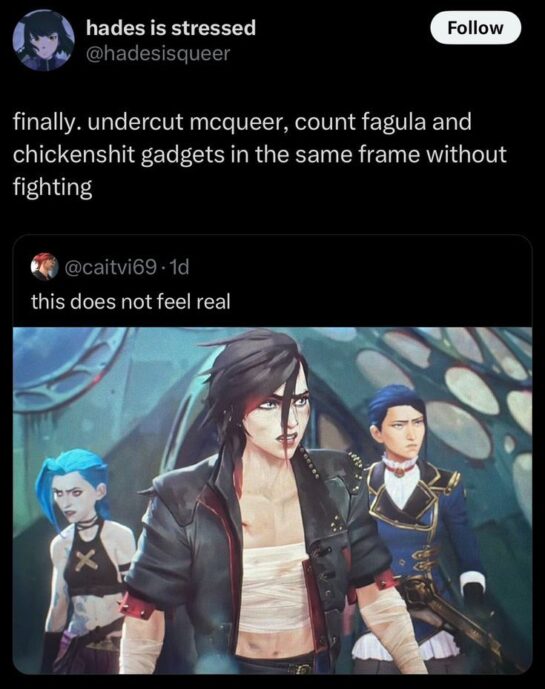Open the @caitvi69 small profile avatar
Screen dimensions: 545x689
(45, 266)
